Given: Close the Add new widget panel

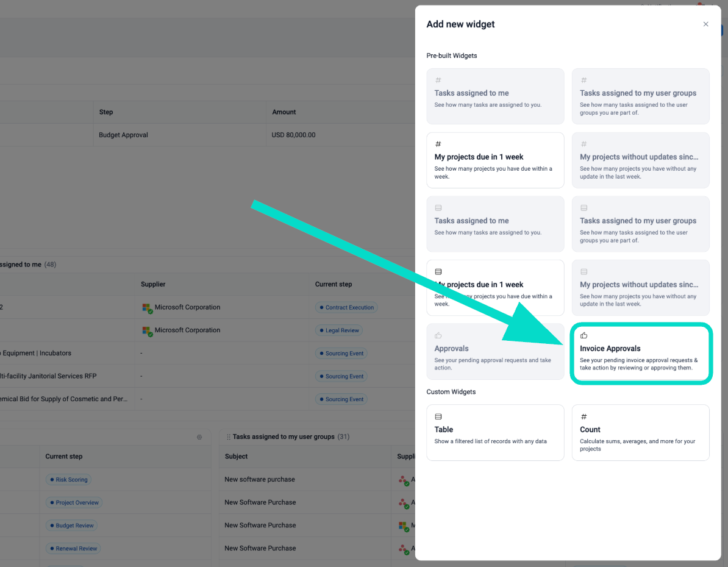Looking at the screenshot, I should point(705,24).
